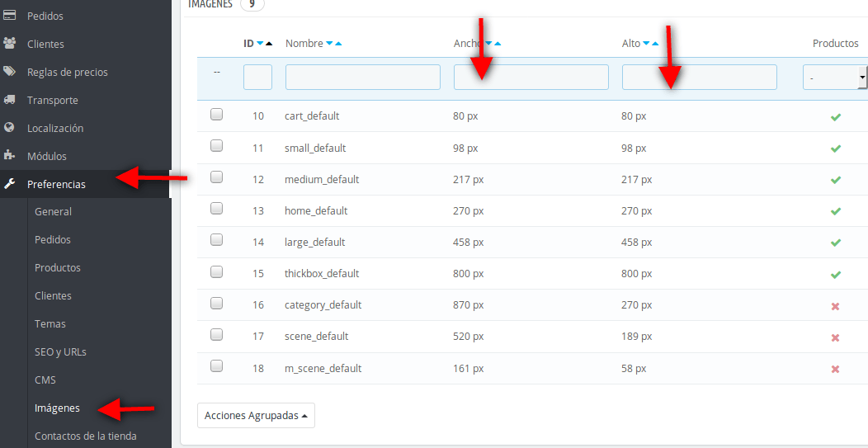Sort Nombre column descending arrow
868x448 pixels.
coord(329,44)
